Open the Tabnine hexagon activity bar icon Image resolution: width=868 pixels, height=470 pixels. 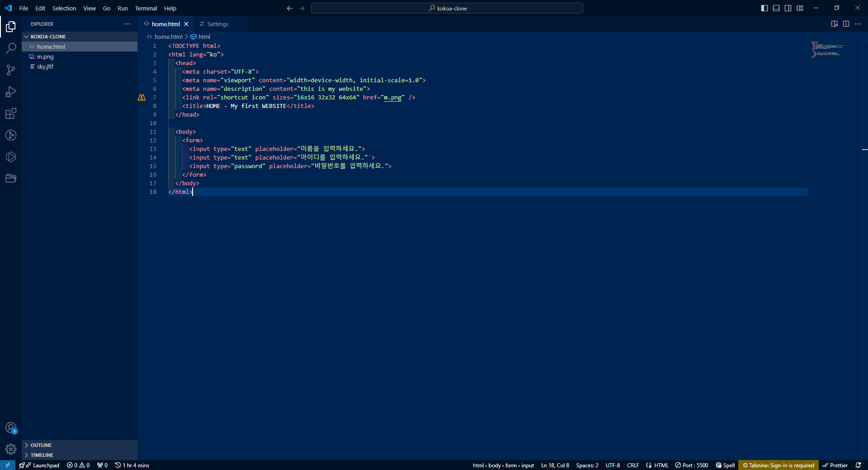click(11, 157)
